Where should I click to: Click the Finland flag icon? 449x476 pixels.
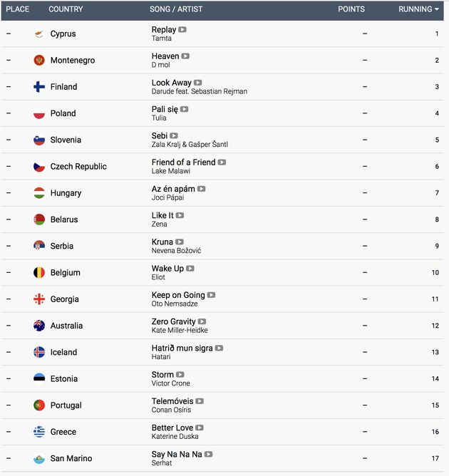(39, 87)
